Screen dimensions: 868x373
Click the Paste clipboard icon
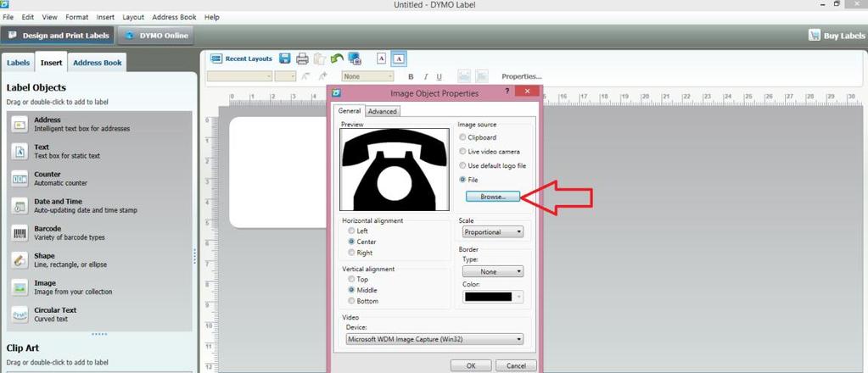point(319,58)
